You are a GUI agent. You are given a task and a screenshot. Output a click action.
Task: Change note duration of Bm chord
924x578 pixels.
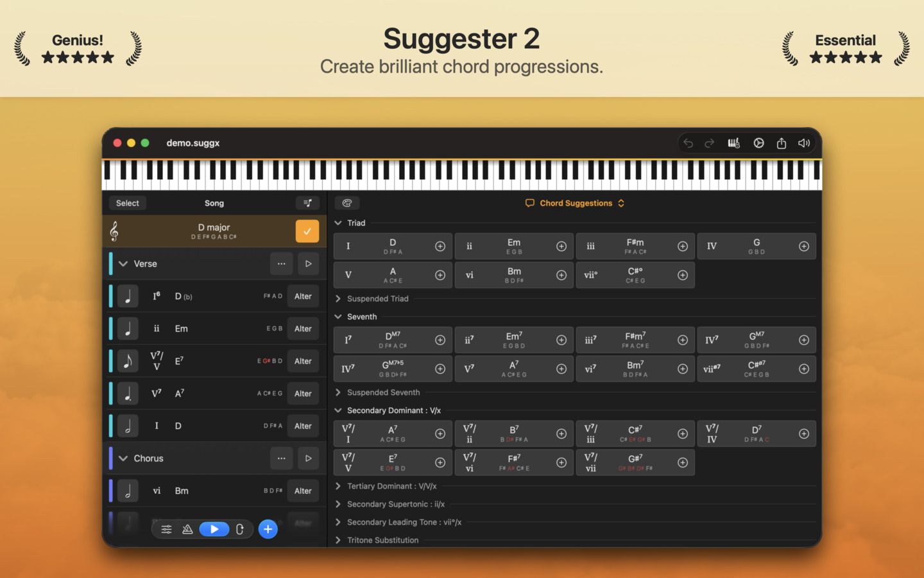tap(128, 491)
